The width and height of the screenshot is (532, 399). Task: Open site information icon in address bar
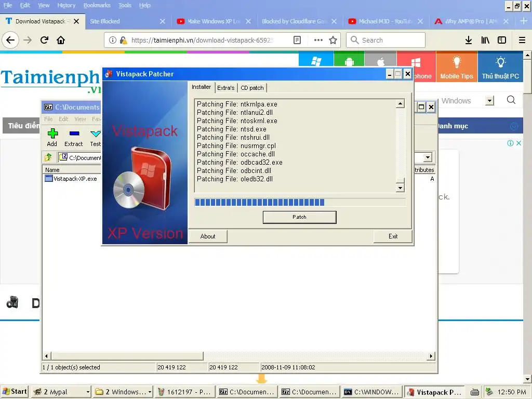(x=112, y=41)
